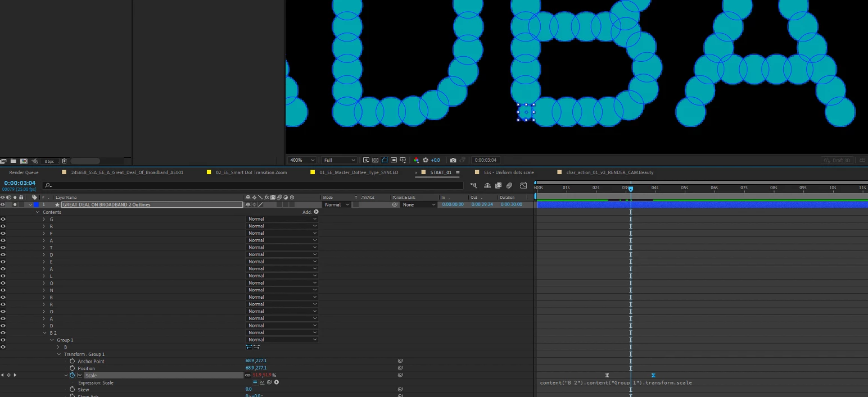Collapse the Scale property expression
868x397 pixels.
[66, 375]
